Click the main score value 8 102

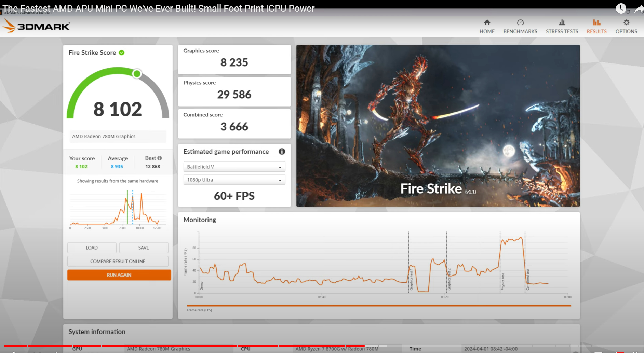(118, 109)
